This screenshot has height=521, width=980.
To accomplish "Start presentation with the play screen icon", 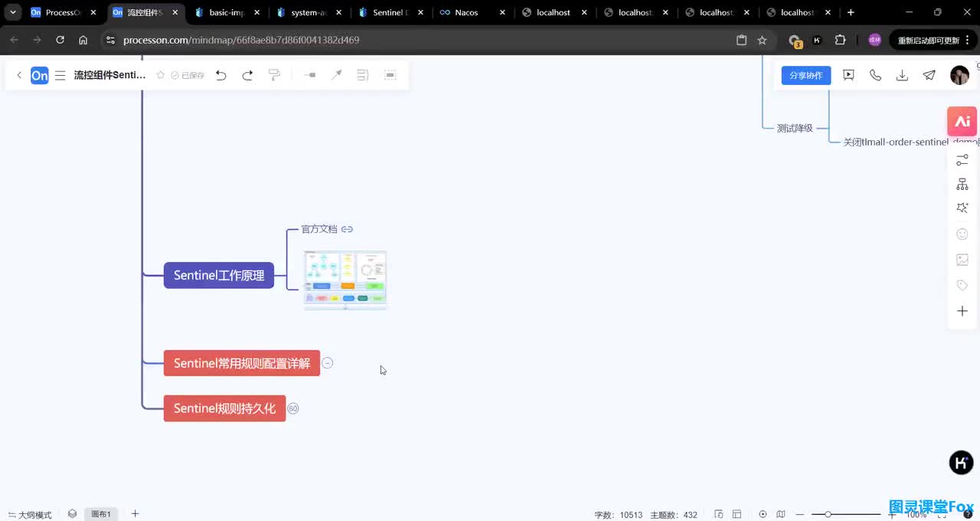I will [x=848, y=75].
